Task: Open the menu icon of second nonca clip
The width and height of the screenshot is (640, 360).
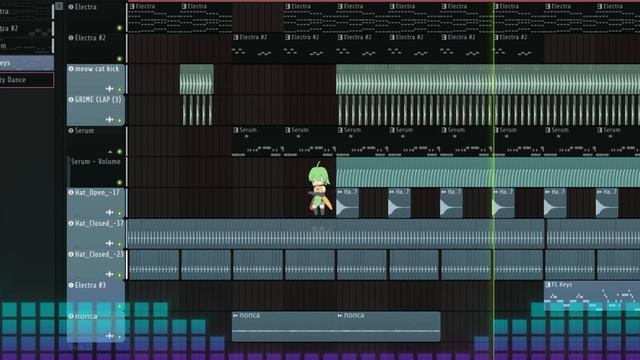Action: [x=340, y=316]
